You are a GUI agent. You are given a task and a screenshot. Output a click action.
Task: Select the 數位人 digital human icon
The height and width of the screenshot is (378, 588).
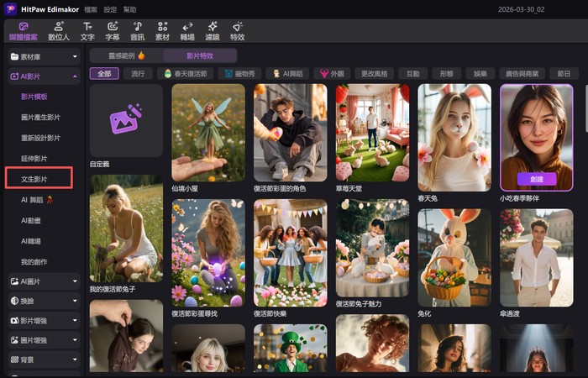[x=58, y=31]
